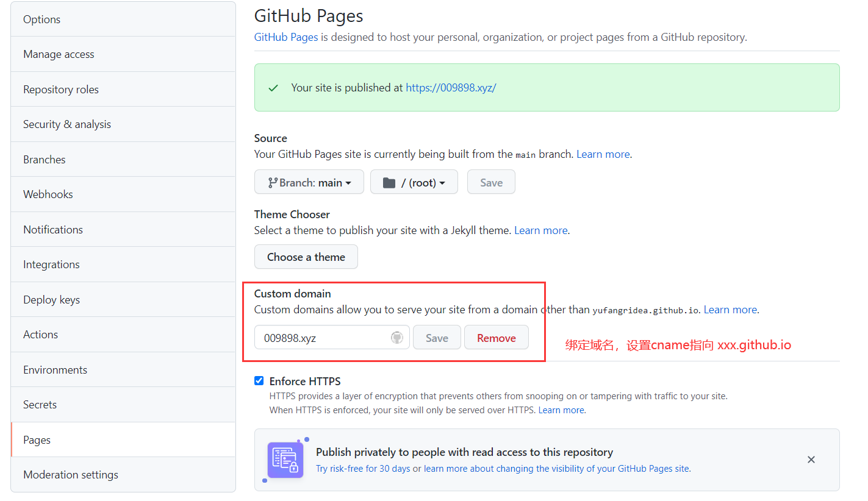This screenshot has height=501, width=868.
Task: Dismiss the Publish privately banner
Action: click(811, 460)
